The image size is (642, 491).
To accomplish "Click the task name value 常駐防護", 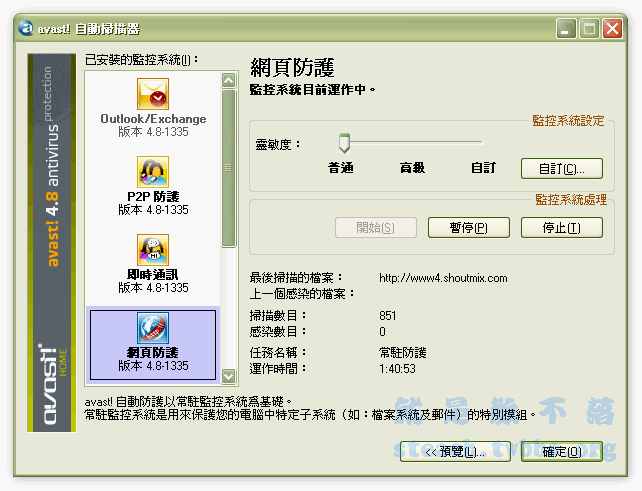I will click(403, 353).
